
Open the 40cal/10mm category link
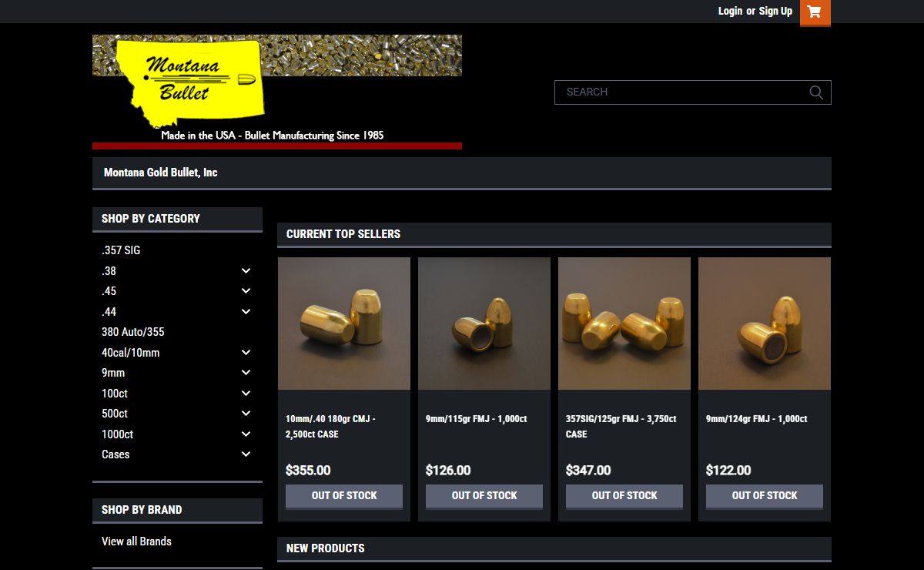(x=131, y=353)
